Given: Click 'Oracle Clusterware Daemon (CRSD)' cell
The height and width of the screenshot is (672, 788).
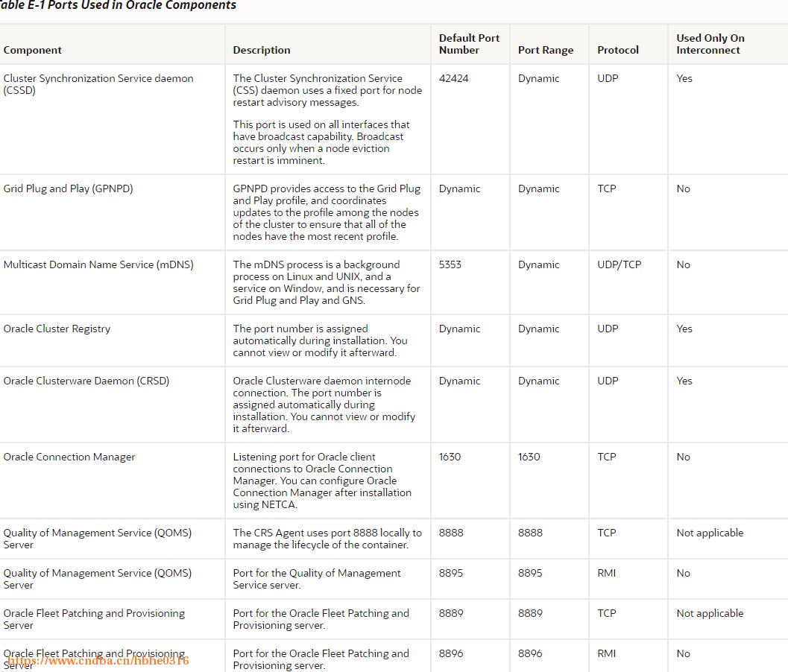Looking at the screenshot, I should 86,381.
